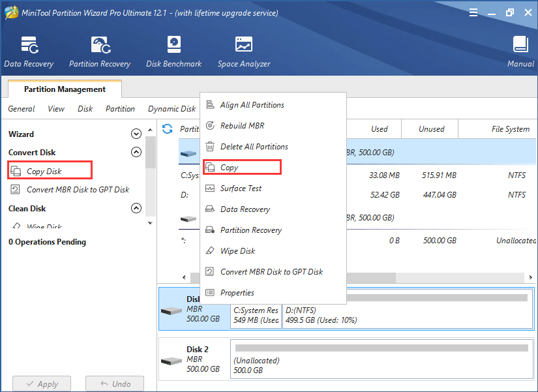Viewport: 538px width, 392px height.
Task: Open the Disk menu
Action: coord(85,109)
